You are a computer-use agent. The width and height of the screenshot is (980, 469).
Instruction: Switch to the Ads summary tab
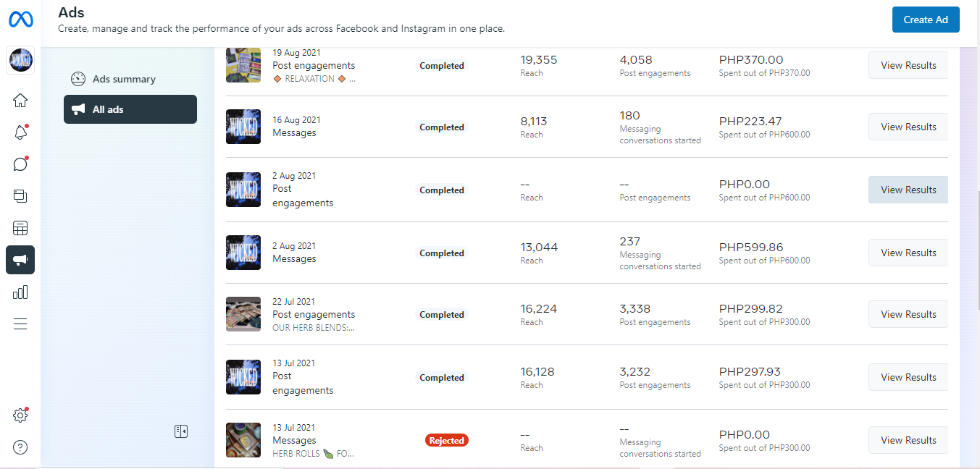tap(123, 79)
